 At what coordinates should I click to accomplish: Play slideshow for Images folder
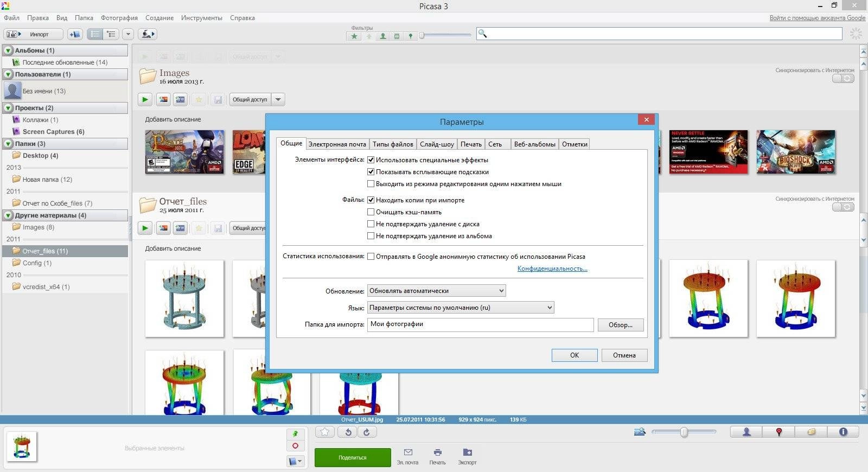pyautogui.click(x=145, y=99)
